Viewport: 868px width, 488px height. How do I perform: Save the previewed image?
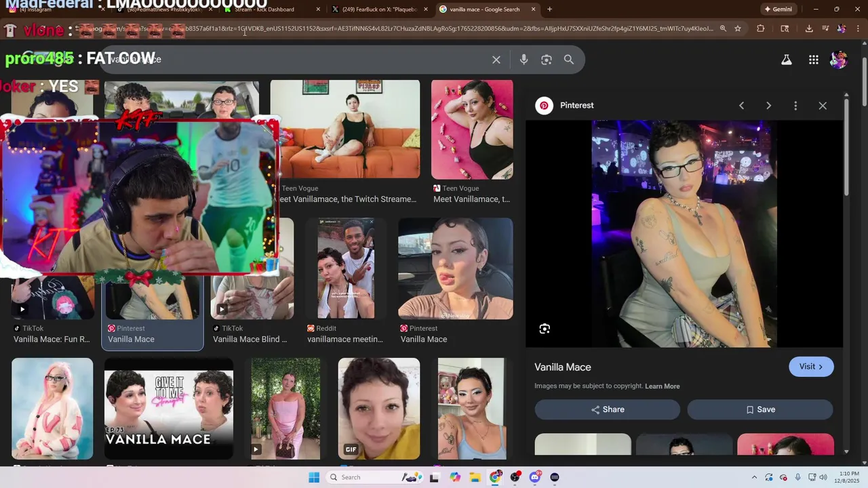coord(760,409)
